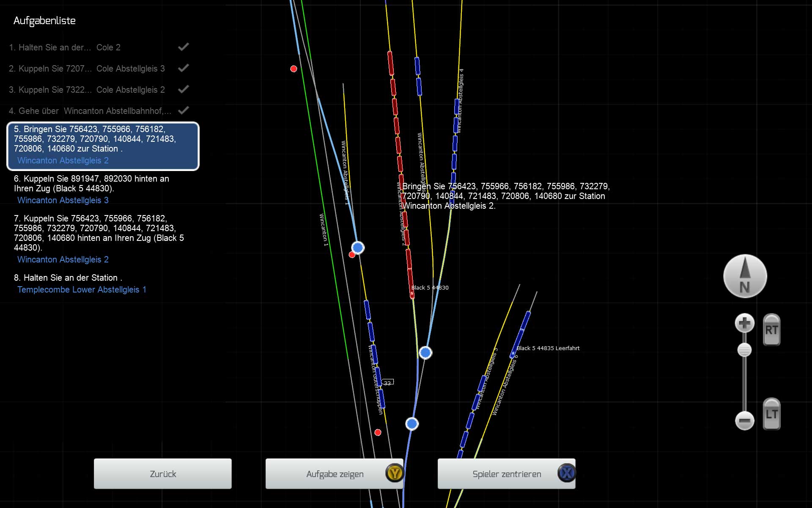Click the Zurück button
Image resolution: width=812 pixels, height=508 pixels.
coord(163,474)
